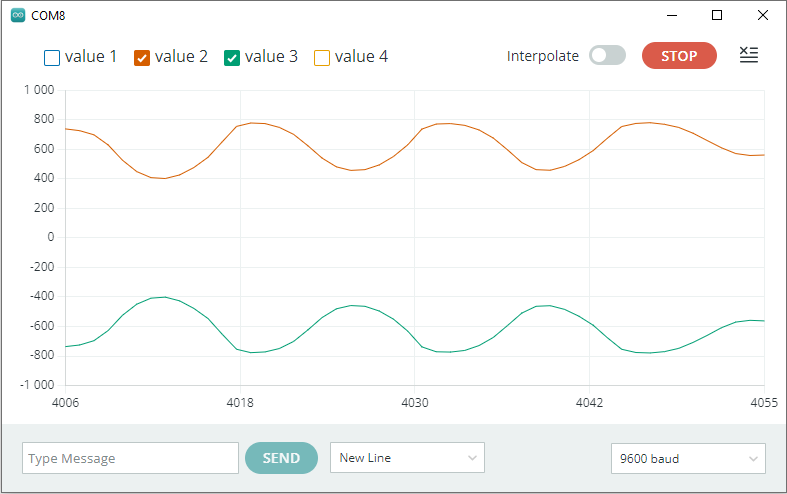Click the 'value 3' label text
787x494 pixels.
click(x=271, y=56)
